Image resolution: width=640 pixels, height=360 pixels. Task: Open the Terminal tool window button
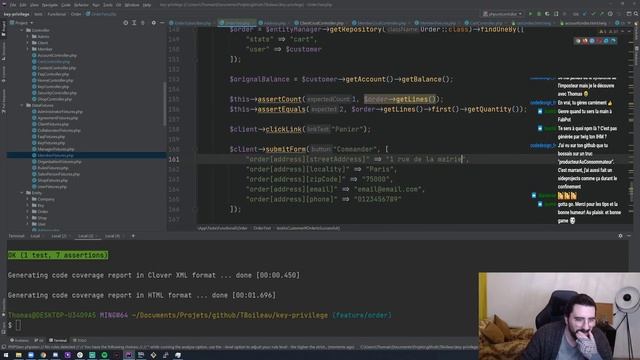(58, 340)
